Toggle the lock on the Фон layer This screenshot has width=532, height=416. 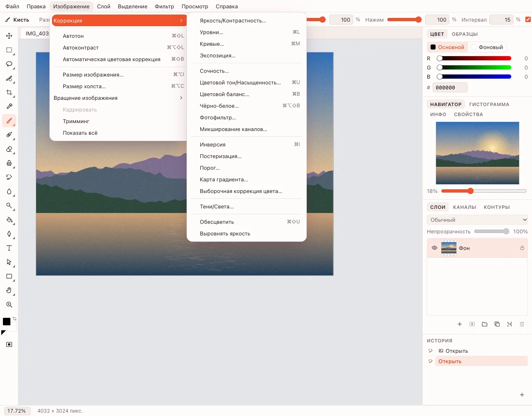522,248
